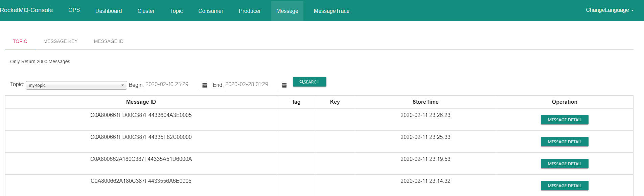Open the End date calendar picker
This screenshot has width=644, height=196.
pyautogui.click(x=284, y=85)
